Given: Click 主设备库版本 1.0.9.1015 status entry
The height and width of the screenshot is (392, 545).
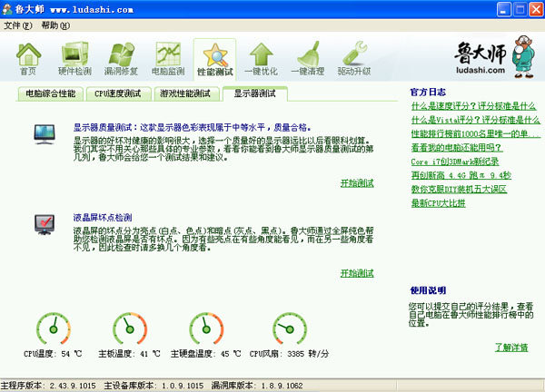Looking at the screenshot, I should (x=154, y=386).
